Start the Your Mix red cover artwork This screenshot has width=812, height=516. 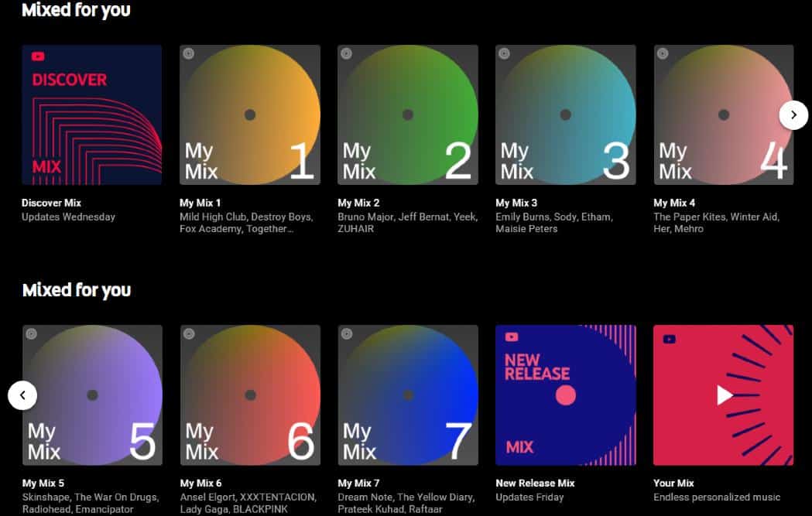click(x=724, y=395)
